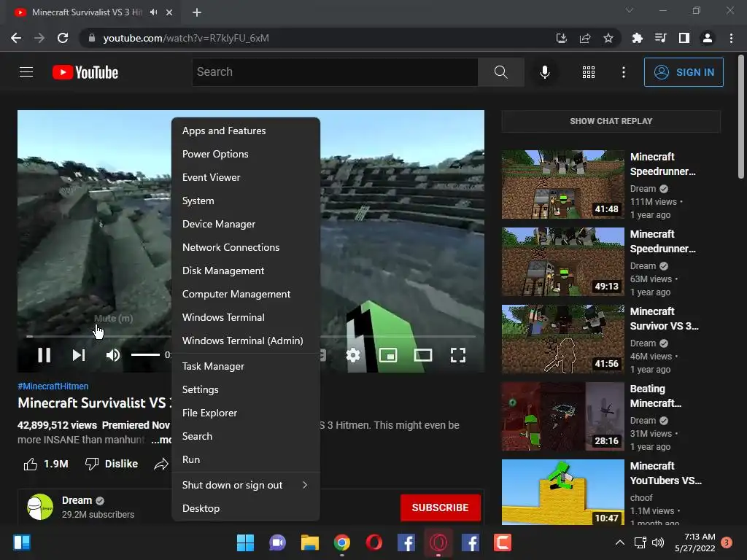This screenshot has height=560, width=747.
Task: Open File Explorer from the taskbar
Action: click(x=309, y=542)
